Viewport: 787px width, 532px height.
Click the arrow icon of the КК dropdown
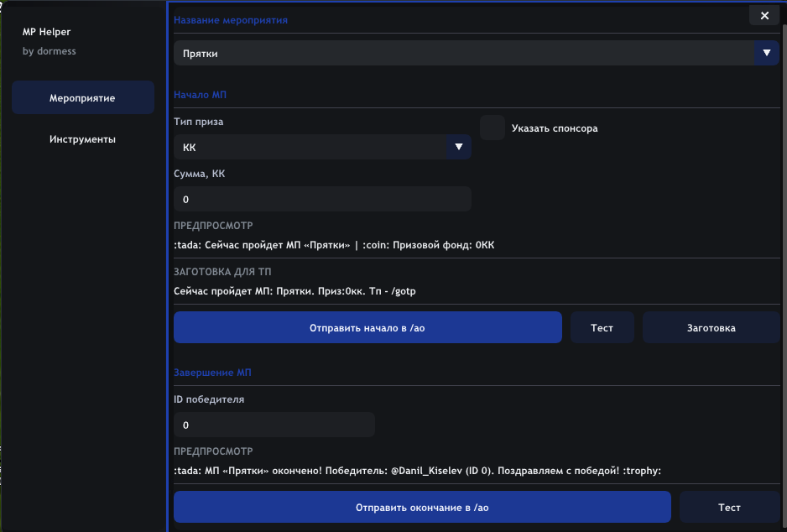click(x=459, y=147)
